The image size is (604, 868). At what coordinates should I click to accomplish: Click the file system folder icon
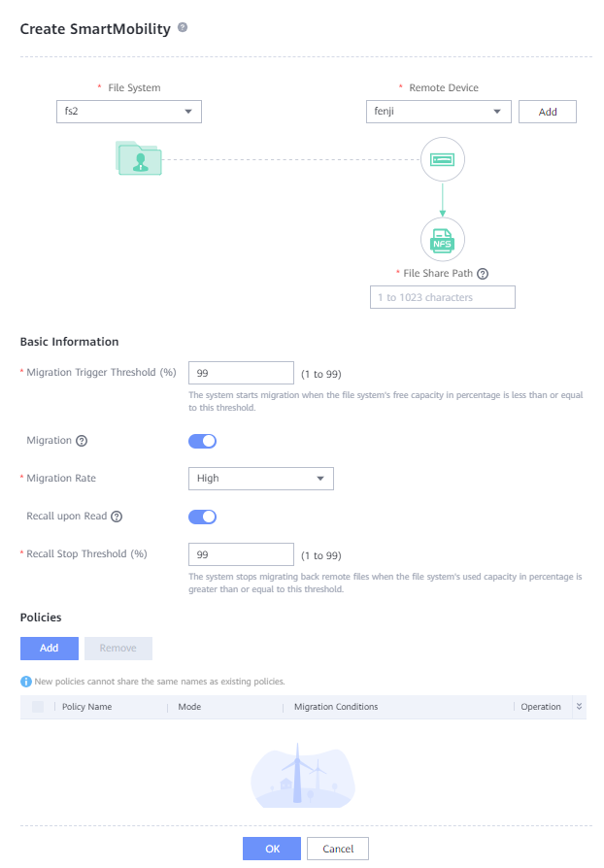tap(139, 158)
